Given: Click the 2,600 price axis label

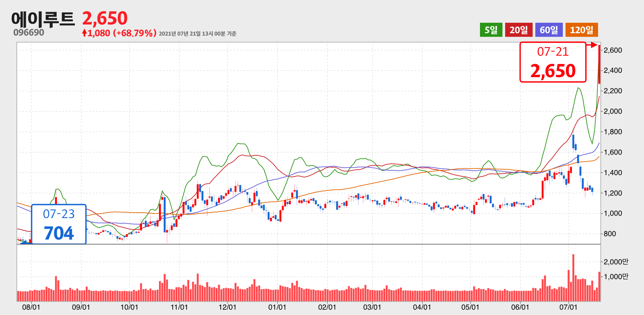Looking at the screenshot, I should 613,50.
